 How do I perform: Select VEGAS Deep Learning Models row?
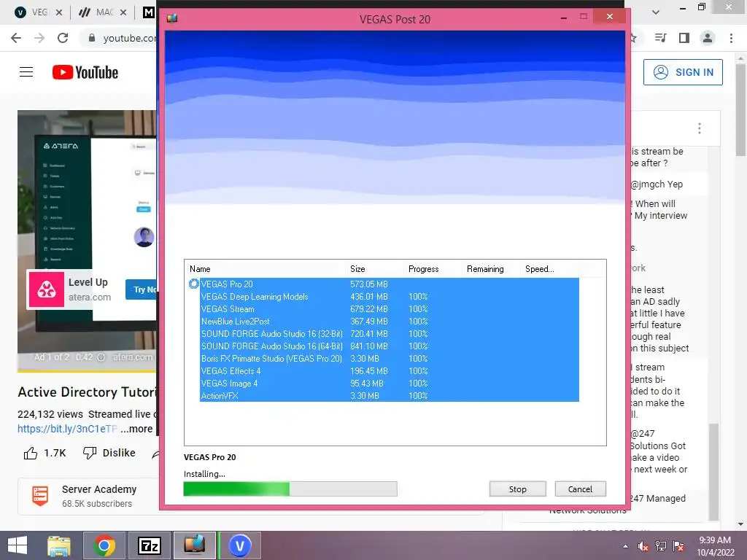click(390, 297)
